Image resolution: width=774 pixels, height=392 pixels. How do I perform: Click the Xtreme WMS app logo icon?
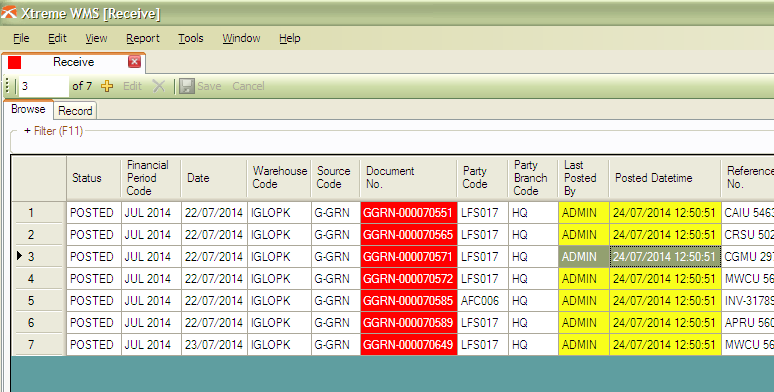(9, 12)
